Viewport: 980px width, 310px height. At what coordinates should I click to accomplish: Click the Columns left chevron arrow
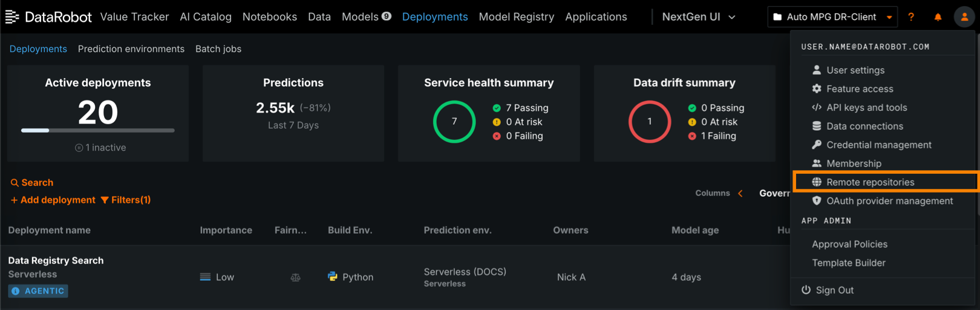click(740, 193)
